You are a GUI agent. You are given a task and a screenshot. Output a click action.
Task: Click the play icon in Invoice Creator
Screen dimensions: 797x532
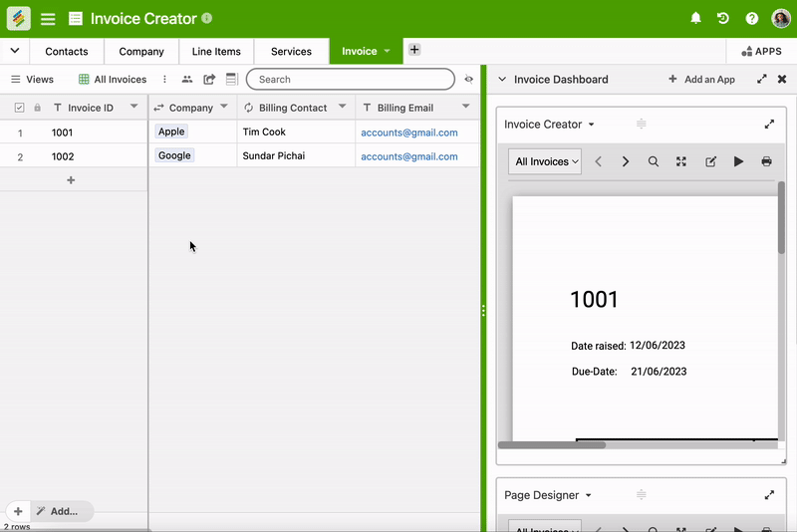click(738, 161)
